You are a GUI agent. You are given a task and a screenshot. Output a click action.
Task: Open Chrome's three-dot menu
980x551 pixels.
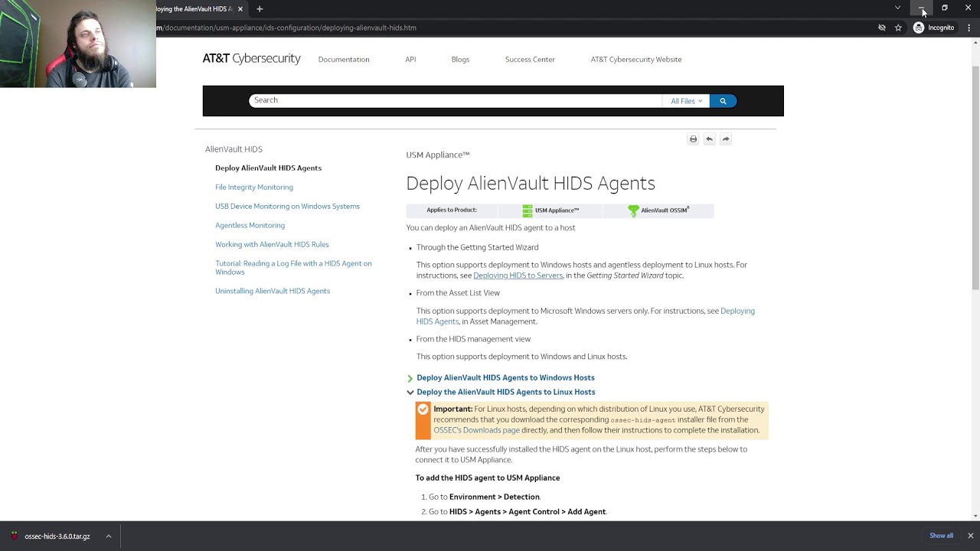point(969,28)
